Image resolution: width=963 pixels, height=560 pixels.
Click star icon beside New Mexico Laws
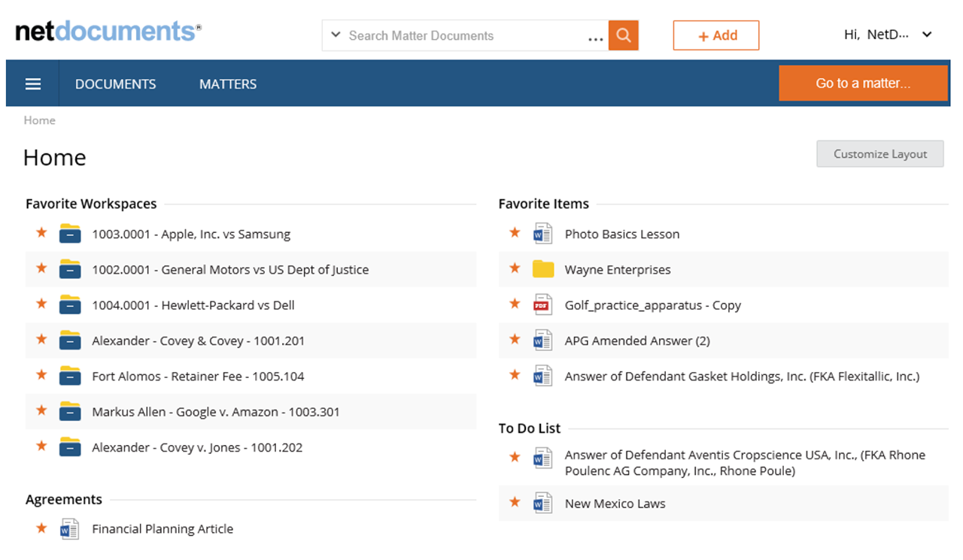click(515, 501)
